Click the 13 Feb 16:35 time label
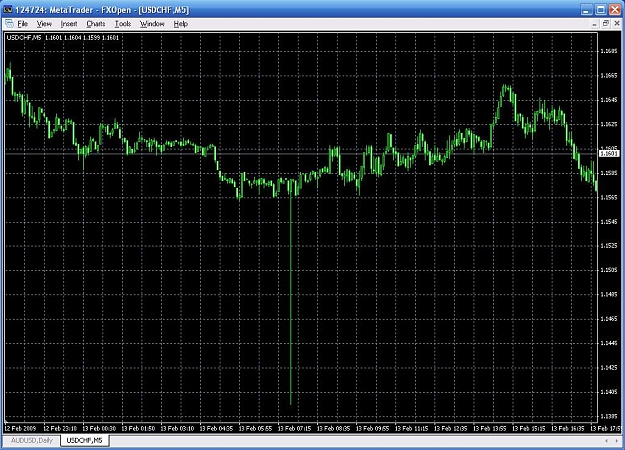 (568, 428)
